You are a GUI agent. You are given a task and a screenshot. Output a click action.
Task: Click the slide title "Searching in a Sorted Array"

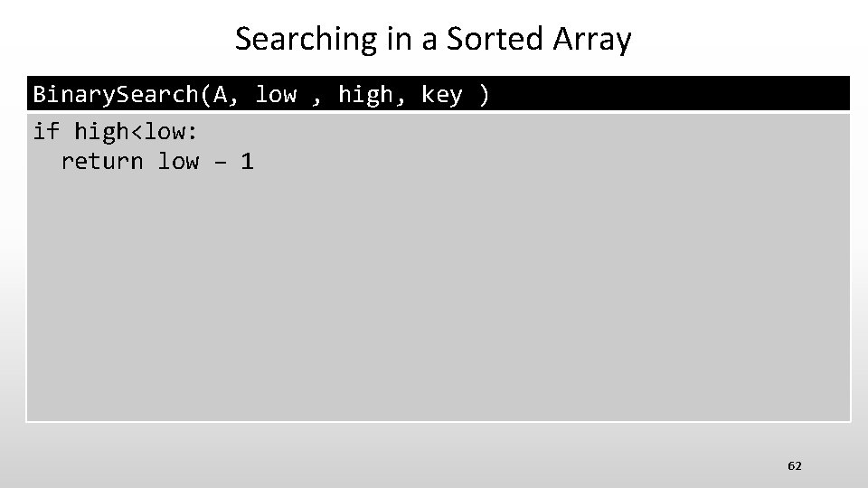pos(433,39)
